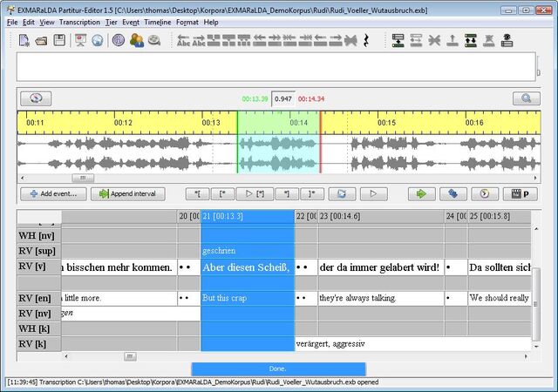Viewport: 558px width, 392px height.
Task: Toggle loop playback with circular arrows button
Action: [x=342, y=194]
